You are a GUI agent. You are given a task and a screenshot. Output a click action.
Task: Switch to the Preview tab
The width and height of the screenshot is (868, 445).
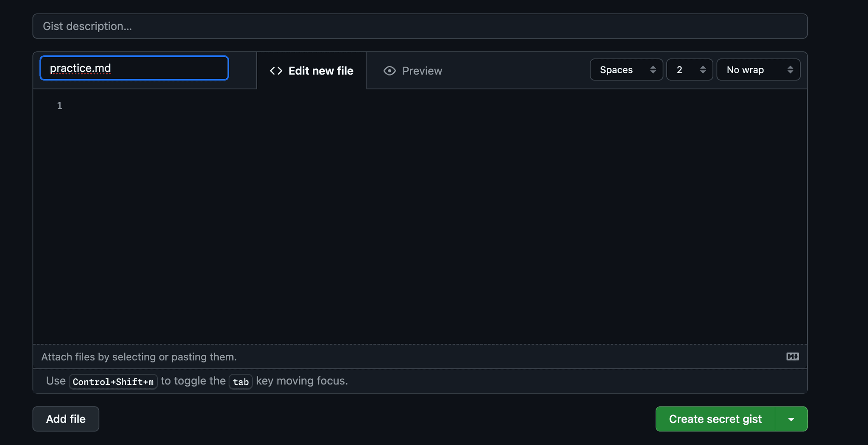tap(413, 71)
